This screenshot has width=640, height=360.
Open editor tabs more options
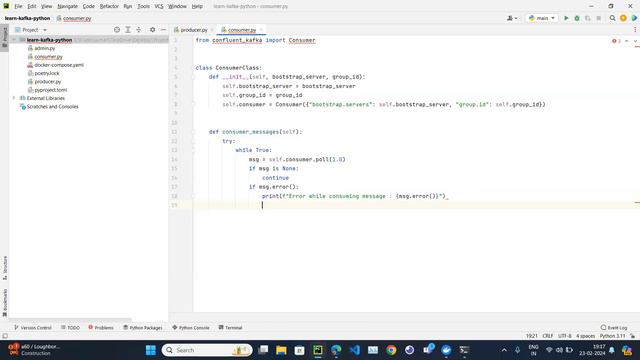click(x=635, y=30)
